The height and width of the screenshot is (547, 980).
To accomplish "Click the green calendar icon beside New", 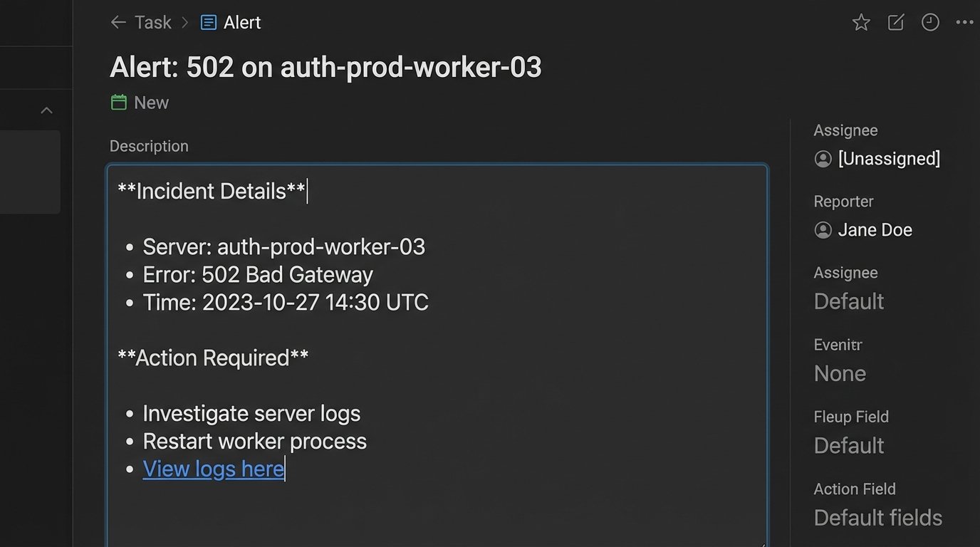I will click(x=119, y=103).
